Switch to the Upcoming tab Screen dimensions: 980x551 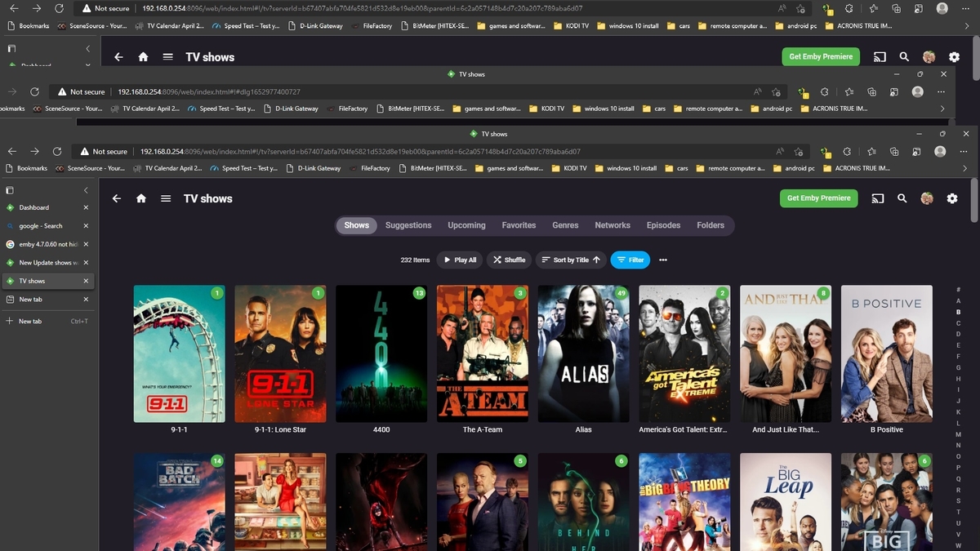point(466,225)
